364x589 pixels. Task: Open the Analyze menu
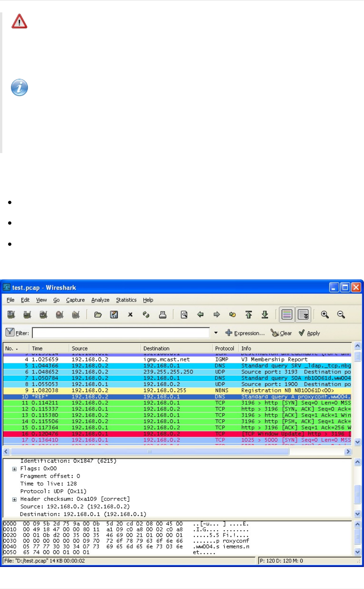tap(100, 300)
